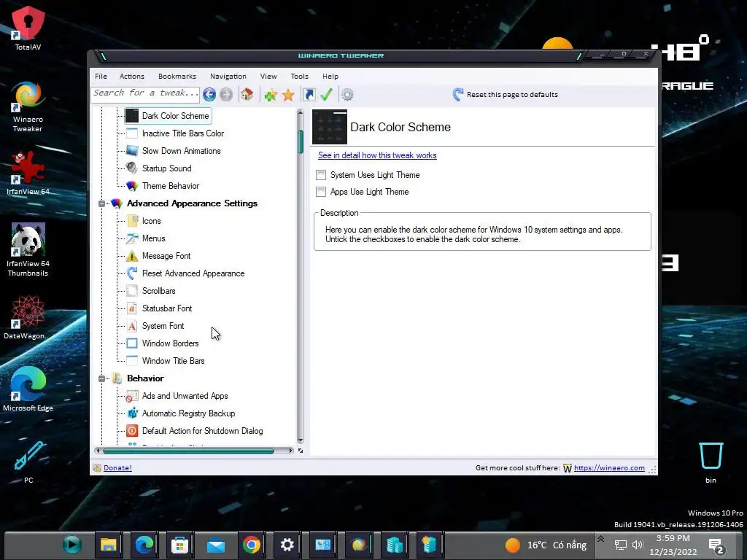
Task: Open the Actions menu
Action: 132,76
